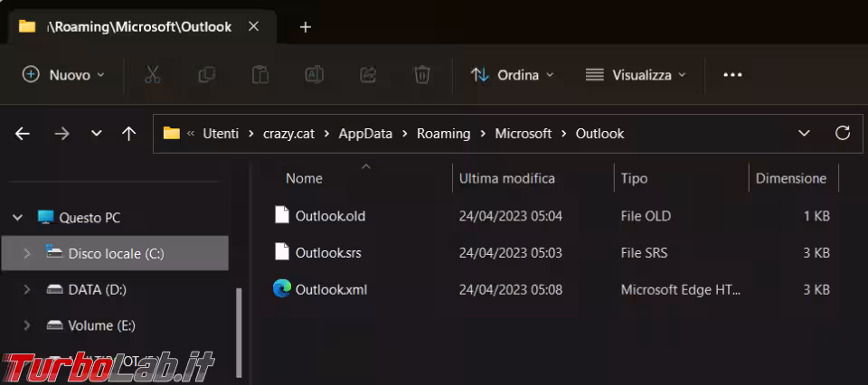The width and height of the screenshot is (868, 385).
Task: Sort by Dimensione column header
Action: point(791,179)
